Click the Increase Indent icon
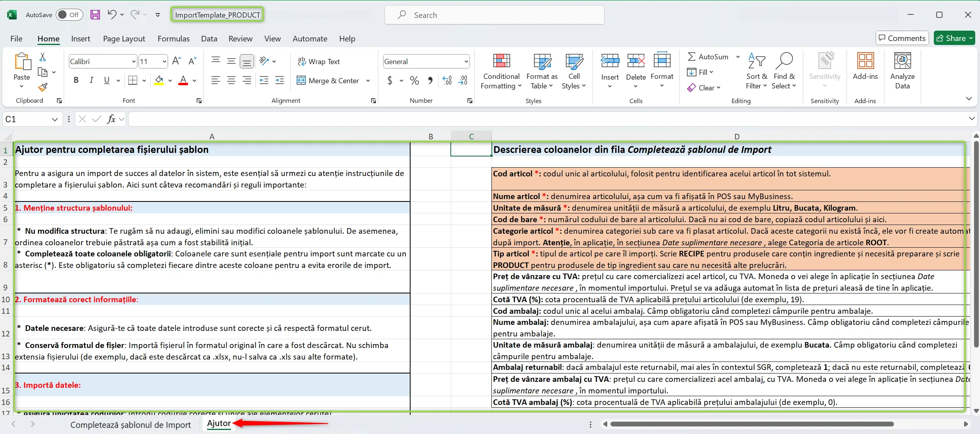 coord(280,80)
